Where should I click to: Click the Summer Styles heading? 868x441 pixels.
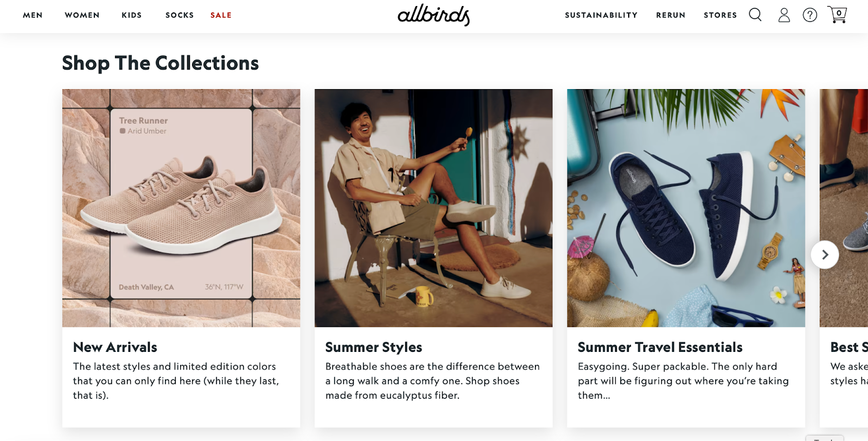coord(374,347)
